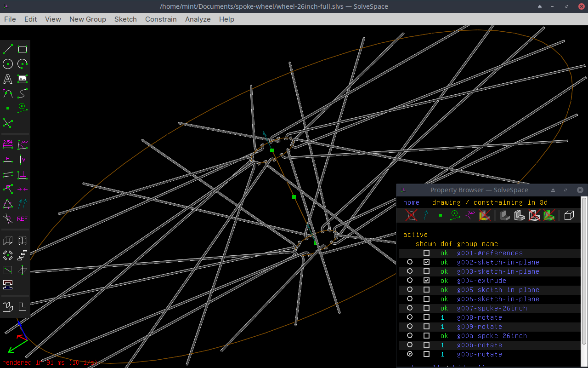Create a new lathe group
Viewport: 588px width, 368px height.
point(23,241)
